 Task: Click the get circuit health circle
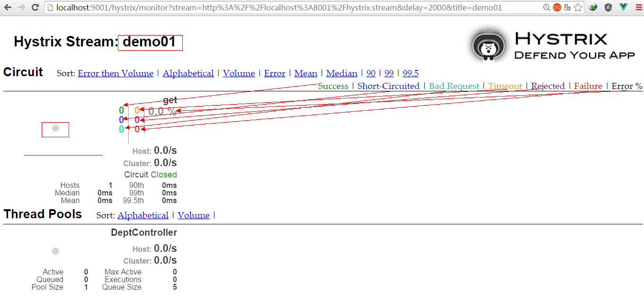tap(55, 128)
